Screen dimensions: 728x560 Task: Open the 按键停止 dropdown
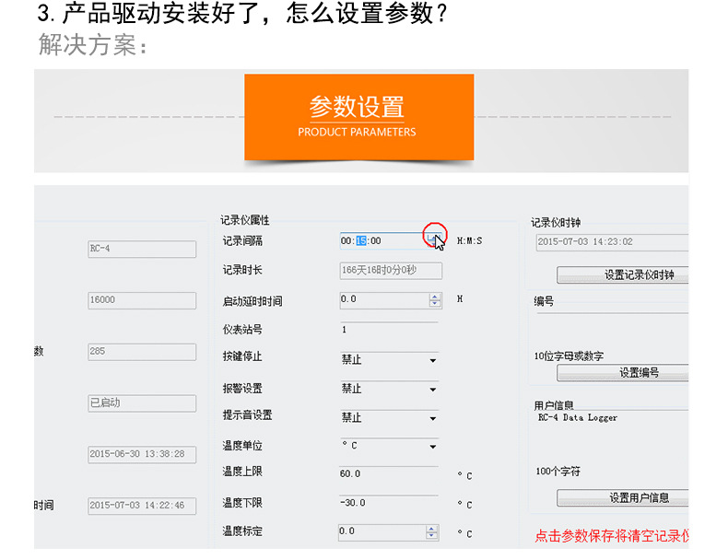pyautogui.click(x=389, y=359)
